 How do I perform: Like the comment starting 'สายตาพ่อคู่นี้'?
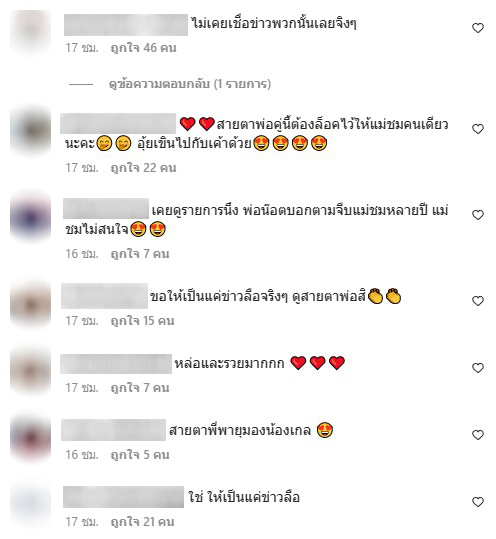click(x=478, y=129)
